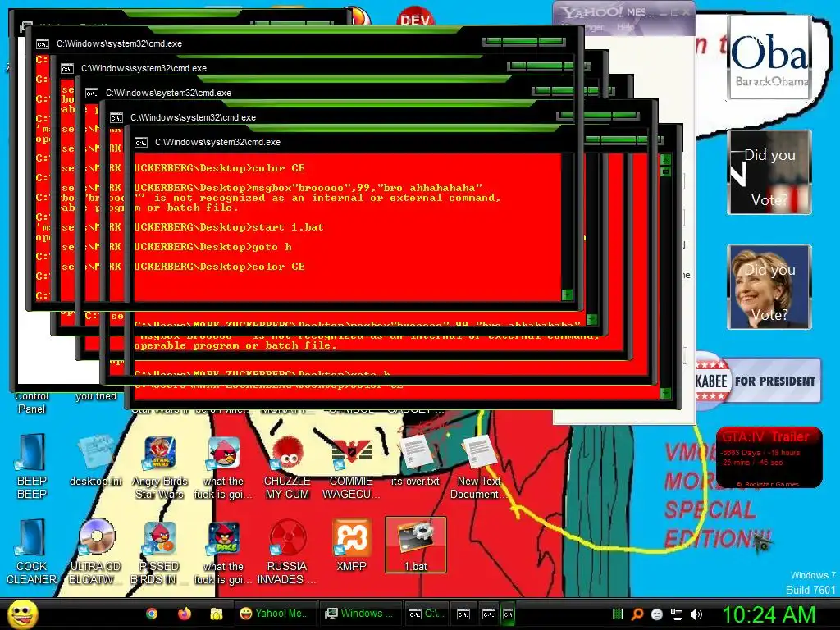
Task: Launch Google Chrome from the taskbar
Action: pyautogui.click(x=152, y=614)
